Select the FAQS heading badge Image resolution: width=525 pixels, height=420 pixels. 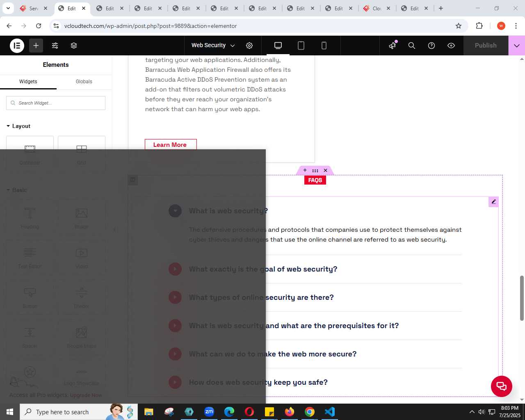315,180
